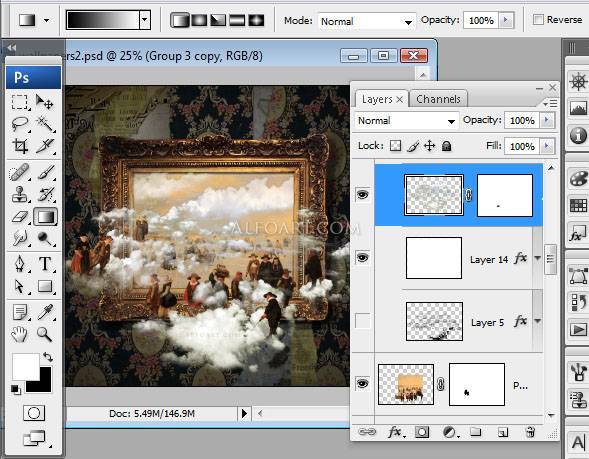Image resolution: width=589 pixels, height=459 pixels.
Task: Select the Brush tool
Action: [x=46, y=172]
